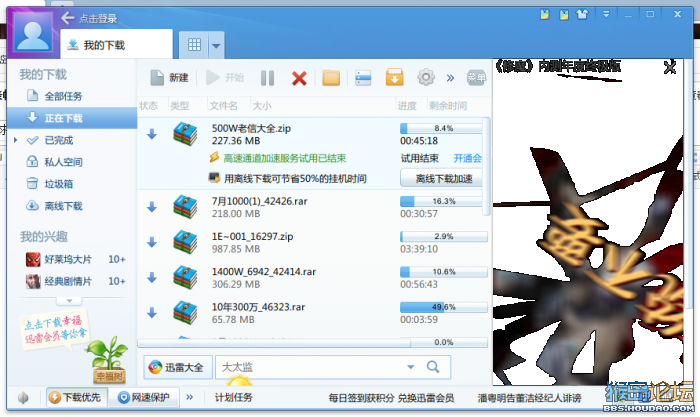Open the search box dropdown arrow
This screenshot has height=417, width=700.
pos(410,367)
